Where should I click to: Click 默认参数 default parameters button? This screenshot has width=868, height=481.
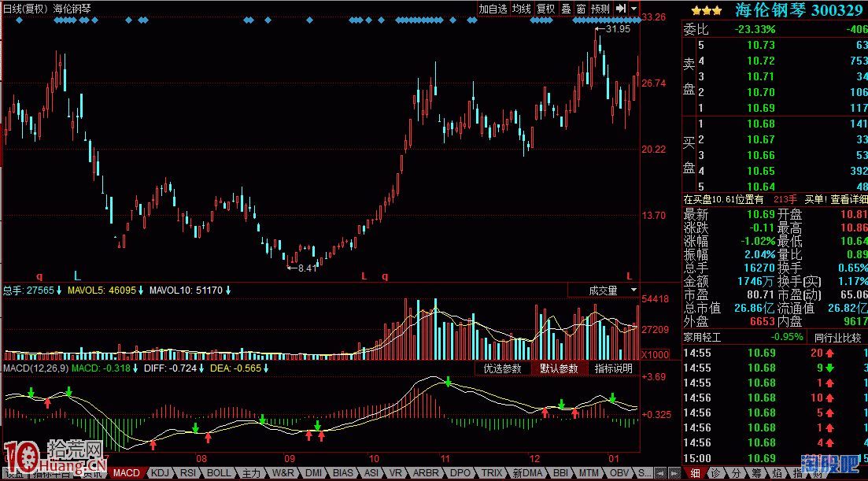click(559, 368)
